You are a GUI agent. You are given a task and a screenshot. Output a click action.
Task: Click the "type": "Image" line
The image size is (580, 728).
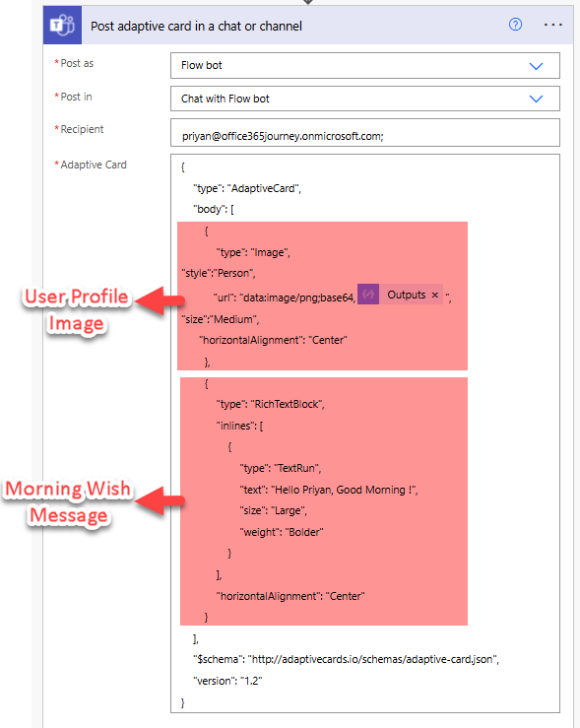[253, 252]
